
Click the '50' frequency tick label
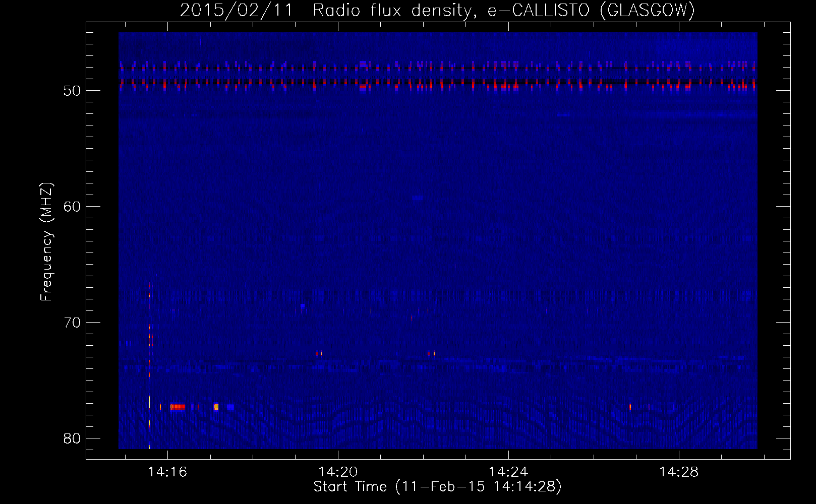pyautogui.click(x=72, y=91)
